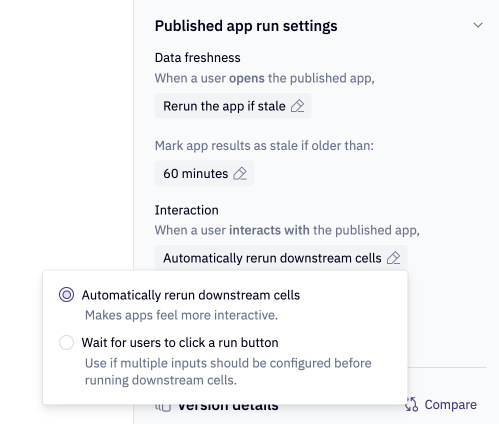Click the 'Makes apps feel more interactive.' description
The image size is (499, 424).
181,315
